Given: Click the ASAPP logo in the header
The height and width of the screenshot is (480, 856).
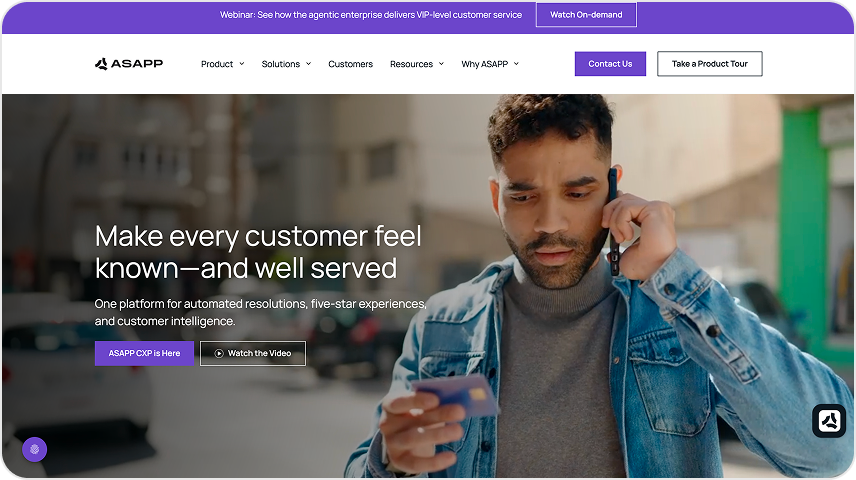Looking at the screenshot, I should coord(129,64).
